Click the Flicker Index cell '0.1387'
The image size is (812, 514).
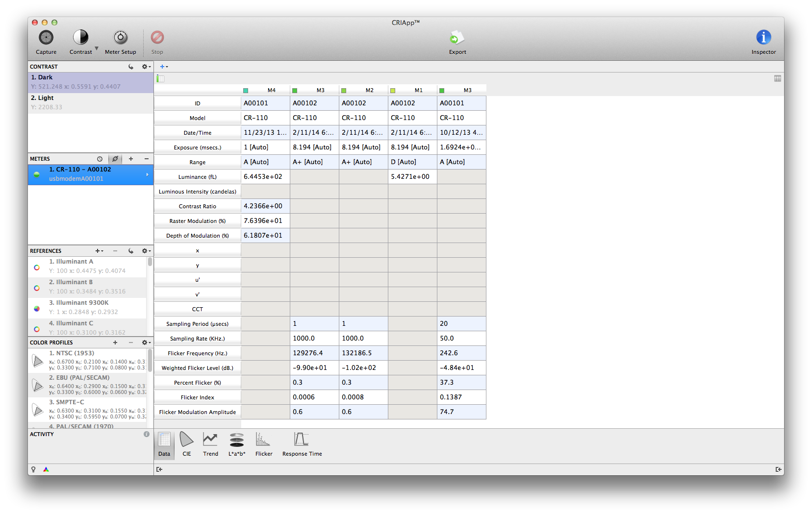(x=461, y=397)
